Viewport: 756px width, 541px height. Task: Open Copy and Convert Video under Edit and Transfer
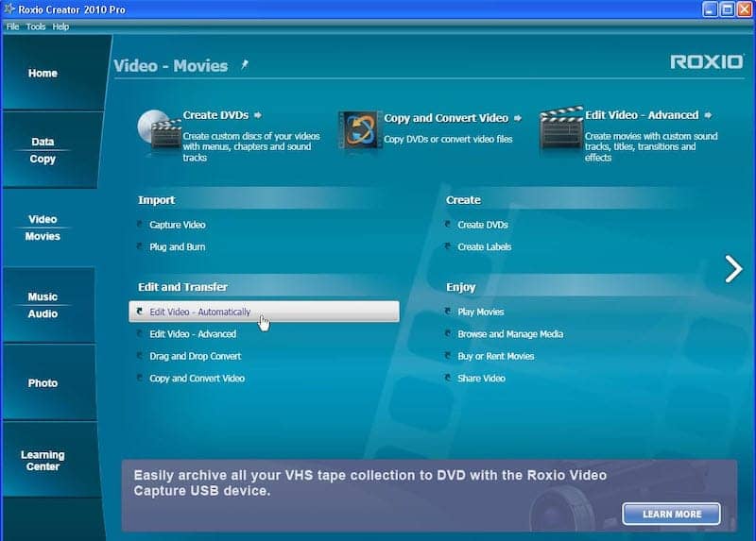pos(198,379)
